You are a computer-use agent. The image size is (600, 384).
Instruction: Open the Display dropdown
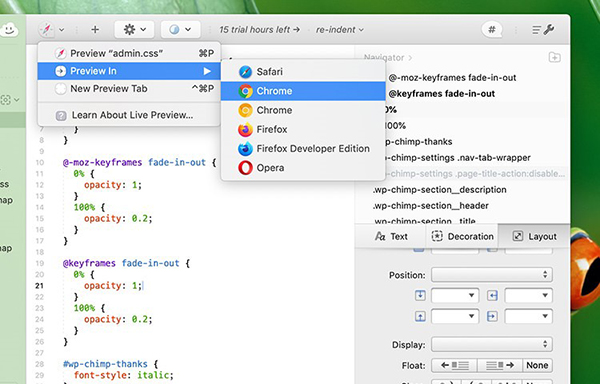coord(492,344)
